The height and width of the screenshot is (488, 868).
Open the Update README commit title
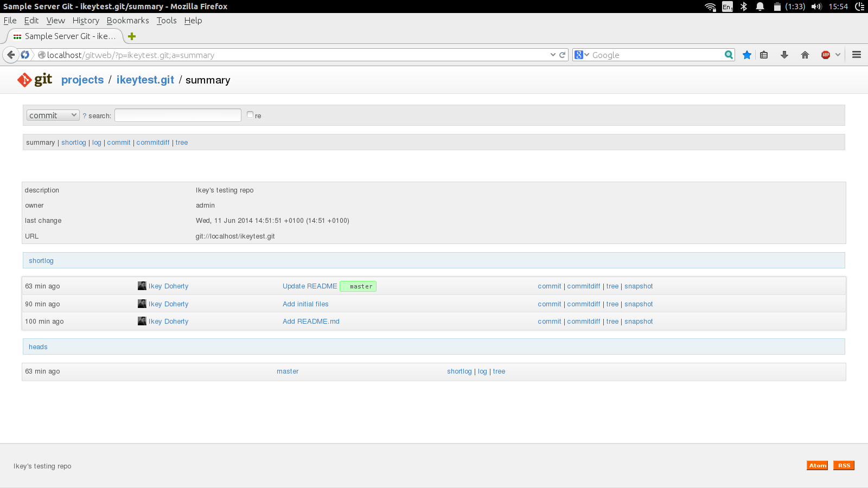[x=310, y=286]
